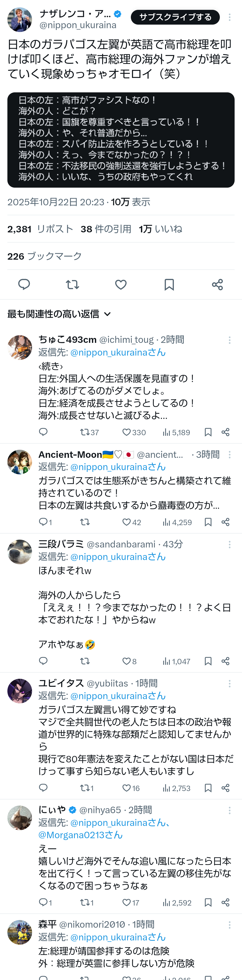This screenshot has height=980, width=242.
Task: Bookmark the main post
Action: tap(169, 284)
